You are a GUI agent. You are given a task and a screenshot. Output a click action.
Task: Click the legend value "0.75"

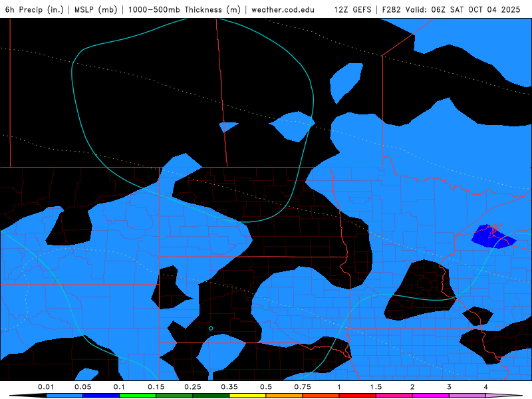(x=303, y=387)
